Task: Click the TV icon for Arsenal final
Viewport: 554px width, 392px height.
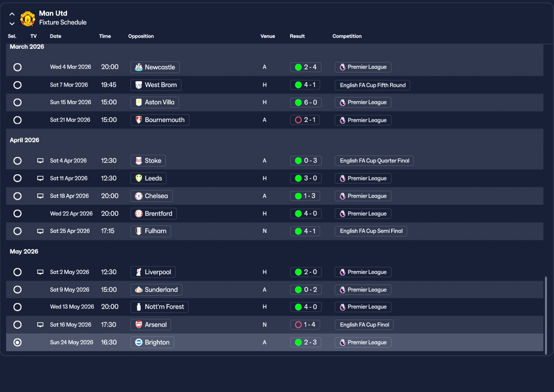Action: [x=40, y=325]
